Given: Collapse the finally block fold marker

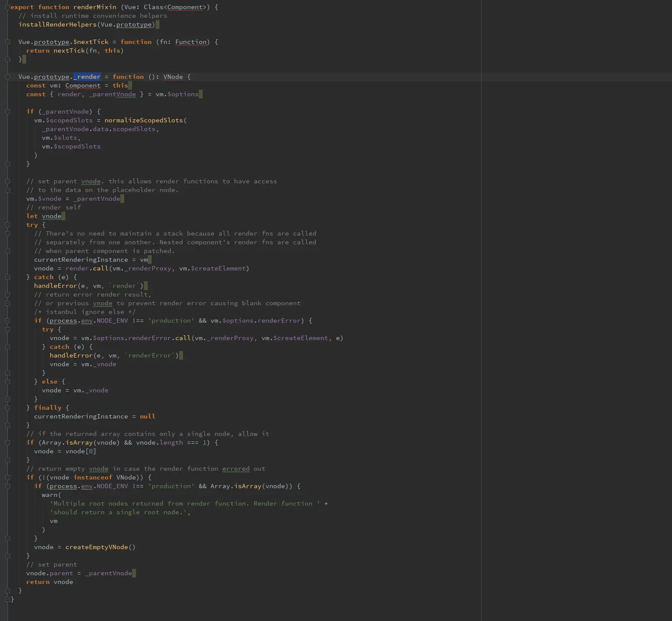Looking at the screenshot, I should (x=7, y=408).
